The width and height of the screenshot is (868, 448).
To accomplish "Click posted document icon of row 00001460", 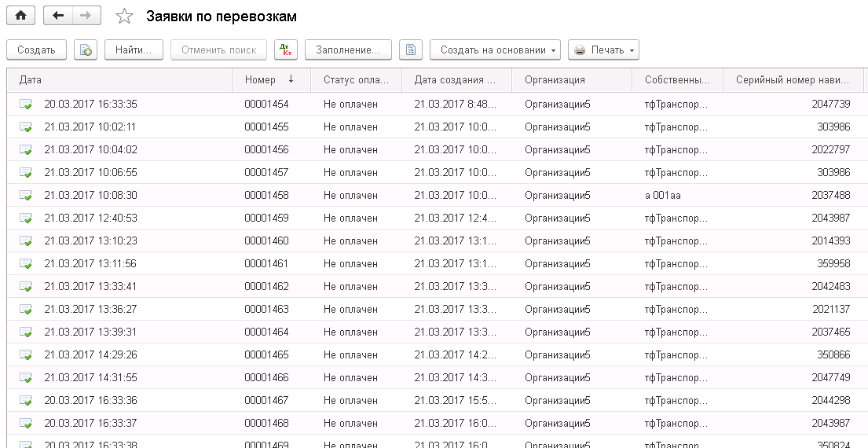I will tap(26, 241).
